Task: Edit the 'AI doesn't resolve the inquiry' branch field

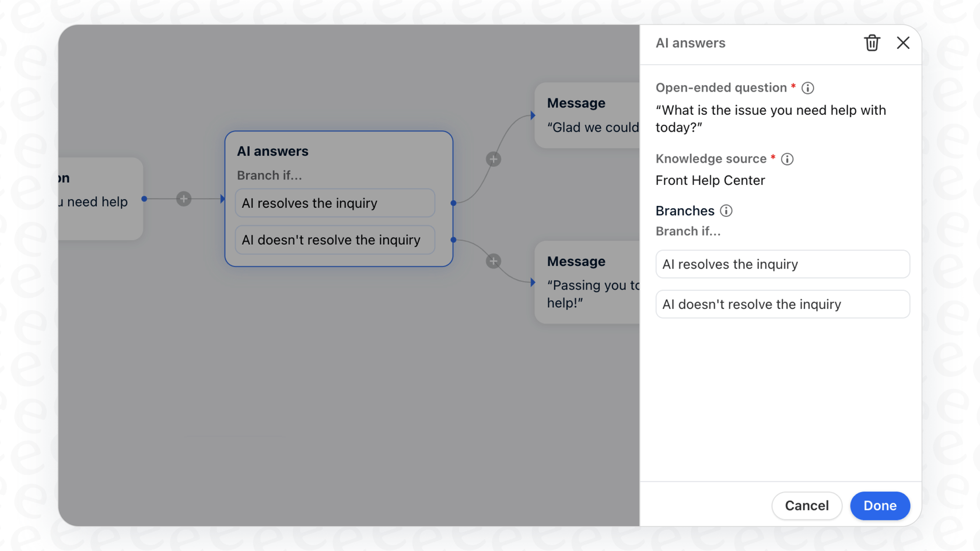Action: click(782, 304)
